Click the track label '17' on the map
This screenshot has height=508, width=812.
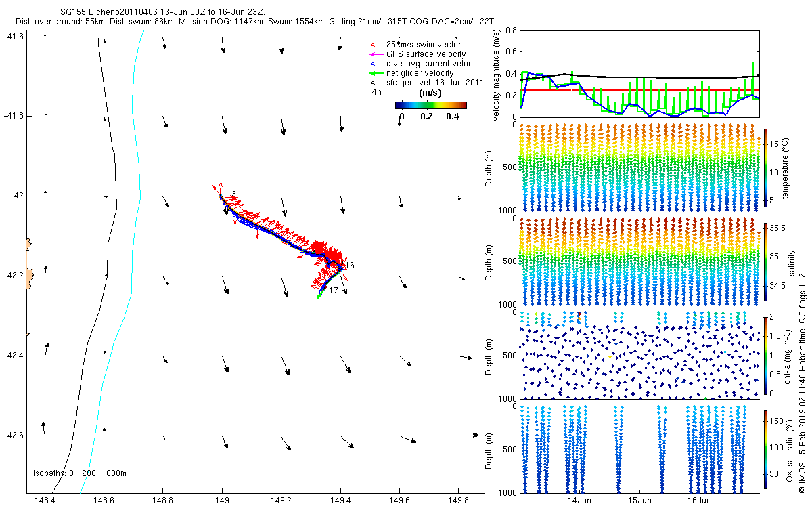(334, 290)
